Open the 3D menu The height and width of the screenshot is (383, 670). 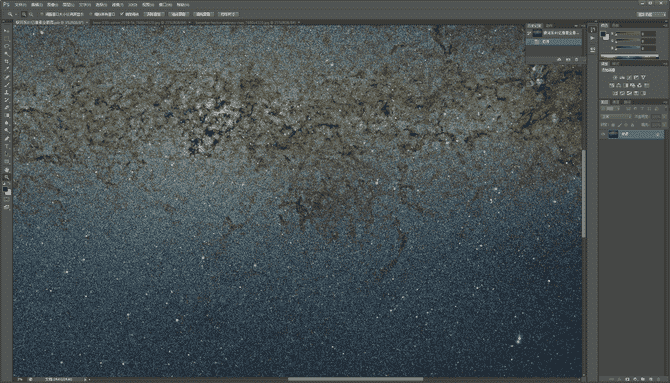pos(133,5)
